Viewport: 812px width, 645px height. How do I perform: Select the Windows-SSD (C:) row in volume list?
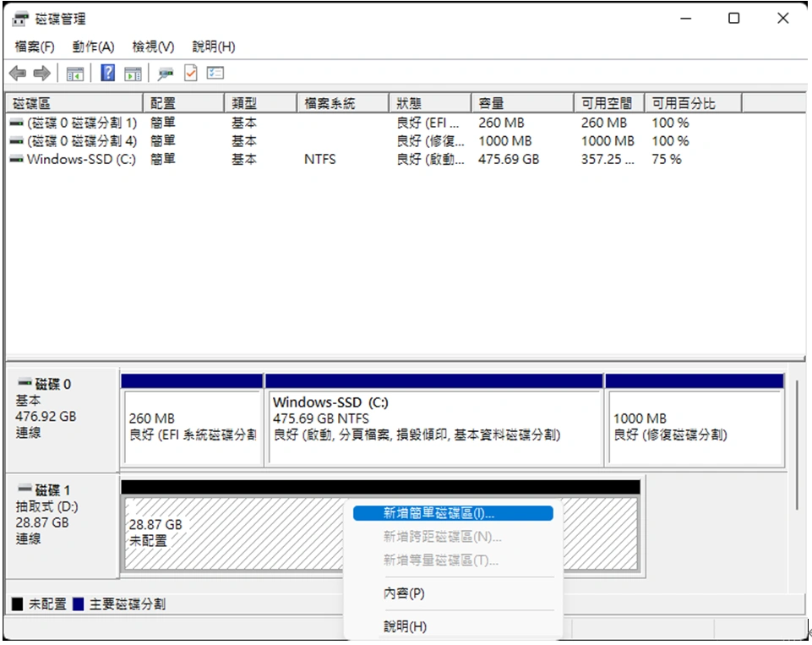[81, 159]
